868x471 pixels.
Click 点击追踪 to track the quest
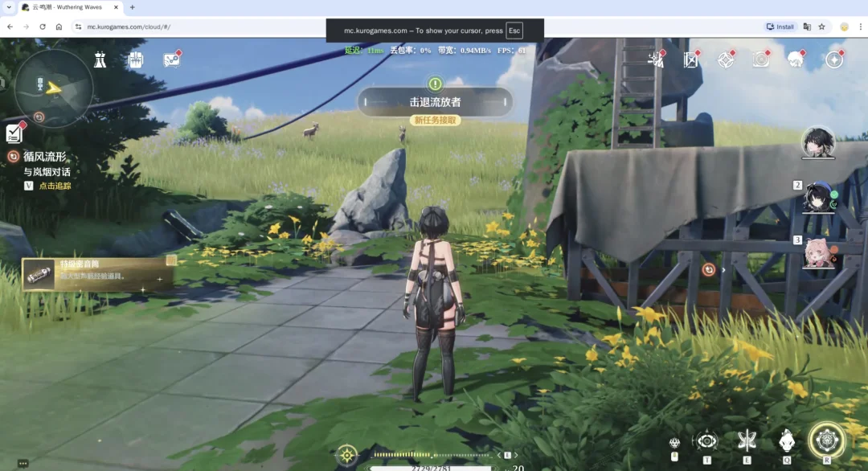[x=55, y=186]
